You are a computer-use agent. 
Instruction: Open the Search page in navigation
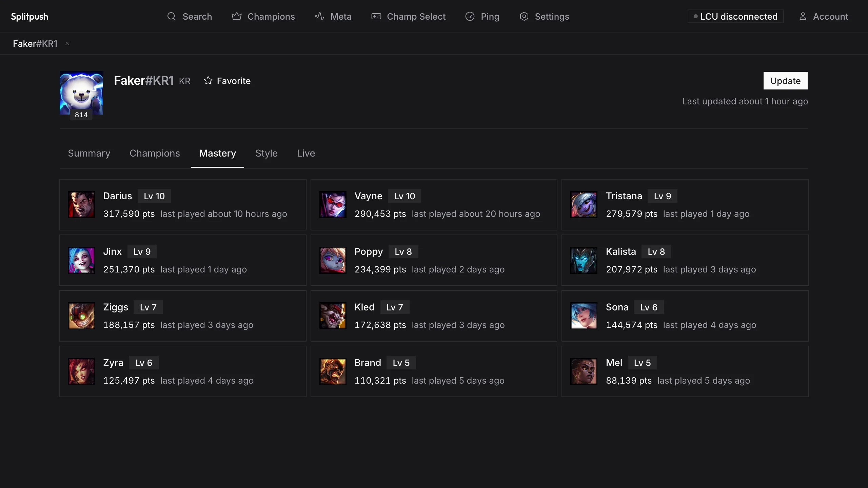coord(190,16)
